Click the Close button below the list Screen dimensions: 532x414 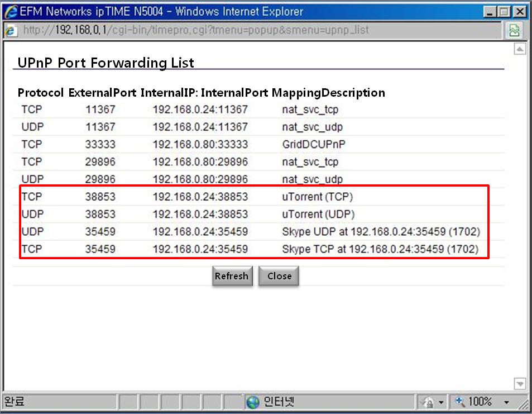(x=279, y=276)
